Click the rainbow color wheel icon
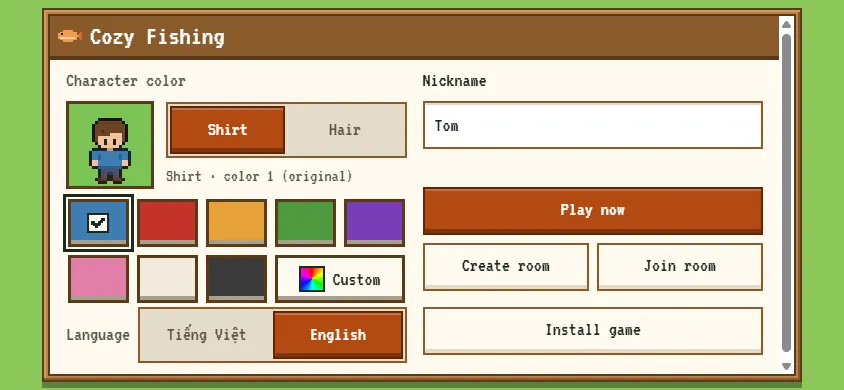Image resolution: width=844 pixels, height=390 pixels. (312, 279)
